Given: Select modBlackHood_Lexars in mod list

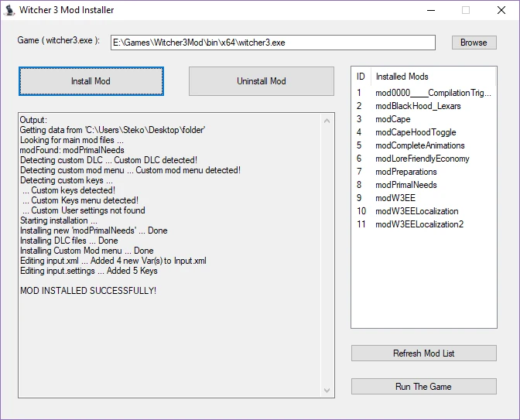Looking at the screenshot, I should (424, 106).
